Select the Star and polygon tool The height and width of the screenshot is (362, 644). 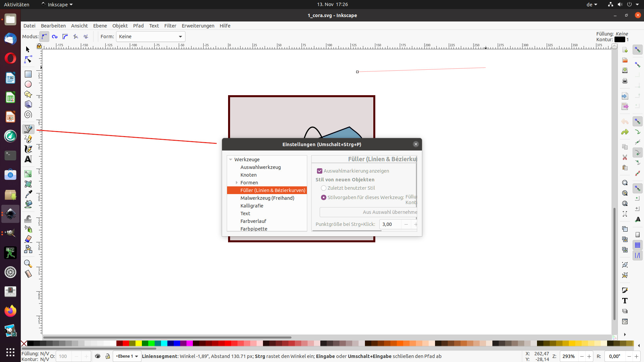pyautogui.click(x=28, y=95)
